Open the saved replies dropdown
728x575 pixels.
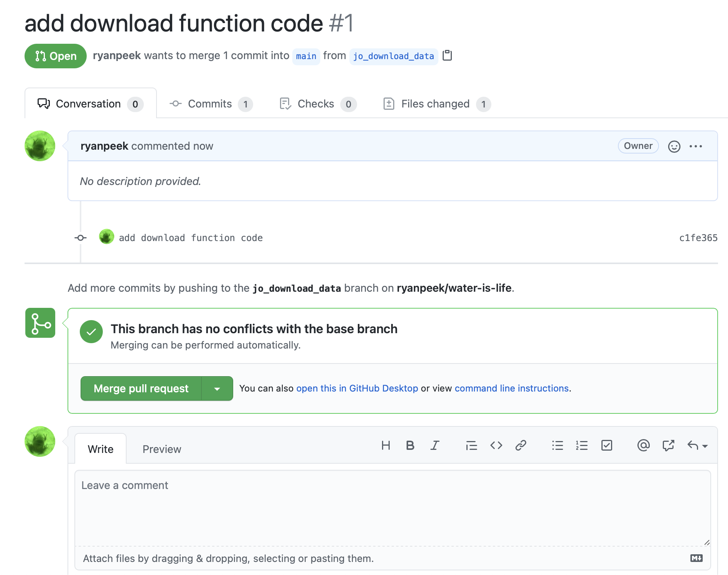click(698, 445)
